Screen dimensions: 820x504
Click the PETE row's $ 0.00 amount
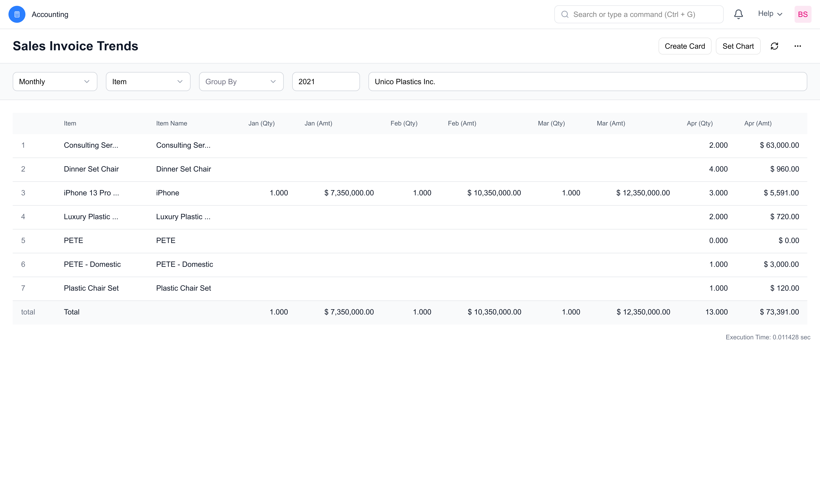pos(789,241)
